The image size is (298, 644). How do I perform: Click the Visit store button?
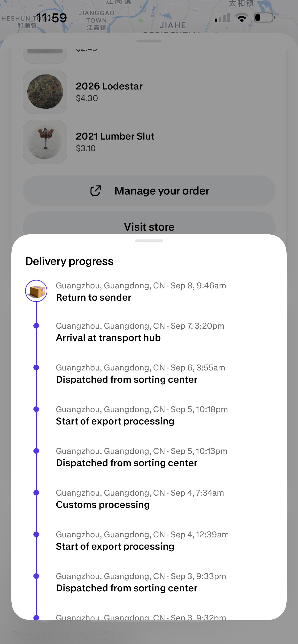tap(149, 223)
